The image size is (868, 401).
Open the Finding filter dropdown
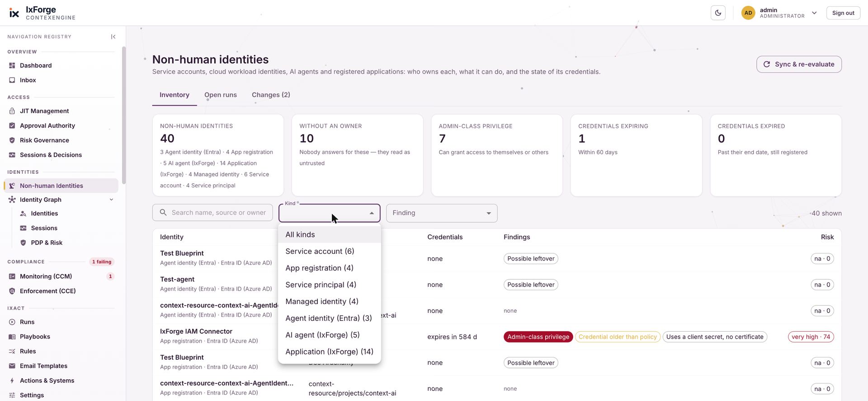pyautogui.click(x=442, y=213)
